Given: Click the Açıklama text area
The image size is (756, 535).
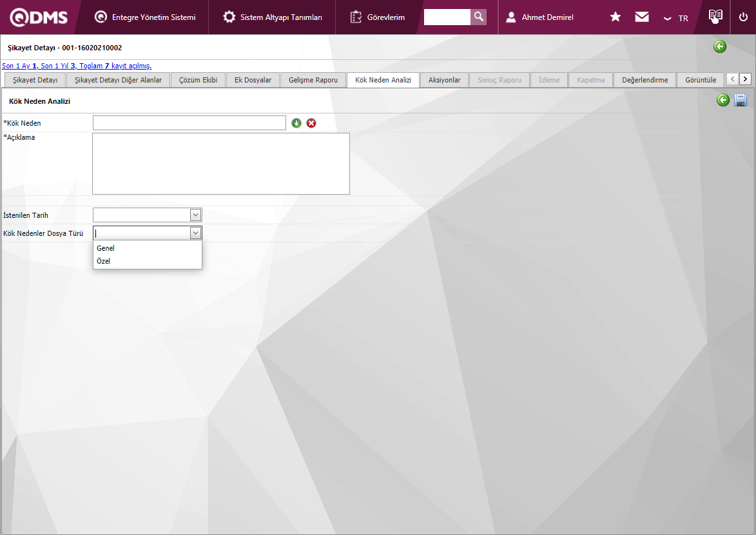Looking at the screenshot, I should [x=221, y=164].
